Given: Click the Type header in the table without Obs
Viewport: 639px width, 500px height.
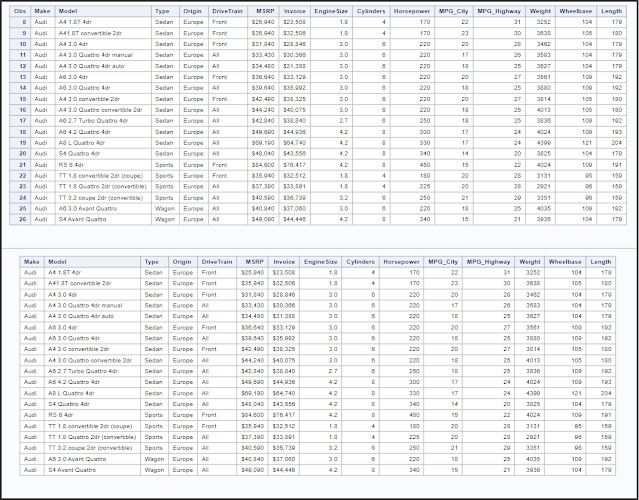Looking at the screenshot, I should [x=152, y=262].
